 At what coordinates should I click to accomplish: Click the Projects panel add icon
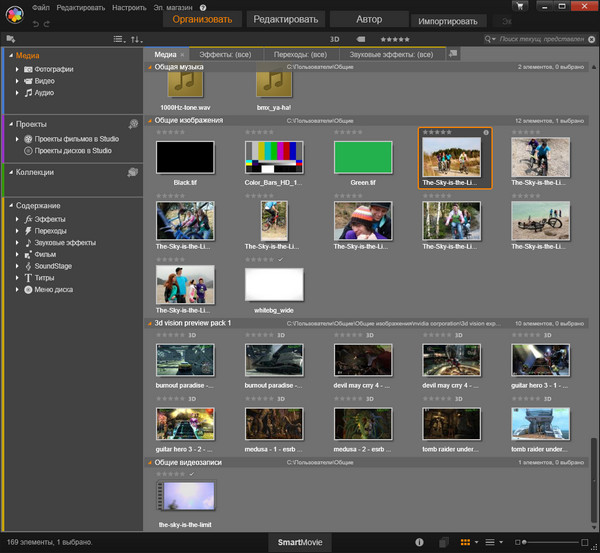coord(133,125)
